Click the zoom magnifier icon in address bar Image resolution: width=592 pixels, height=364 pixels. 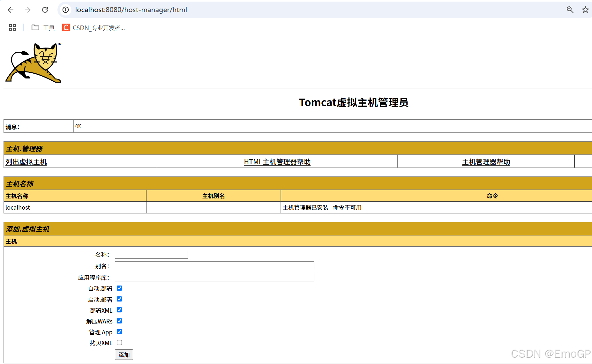pyautogui.click(x=570, y=10)
